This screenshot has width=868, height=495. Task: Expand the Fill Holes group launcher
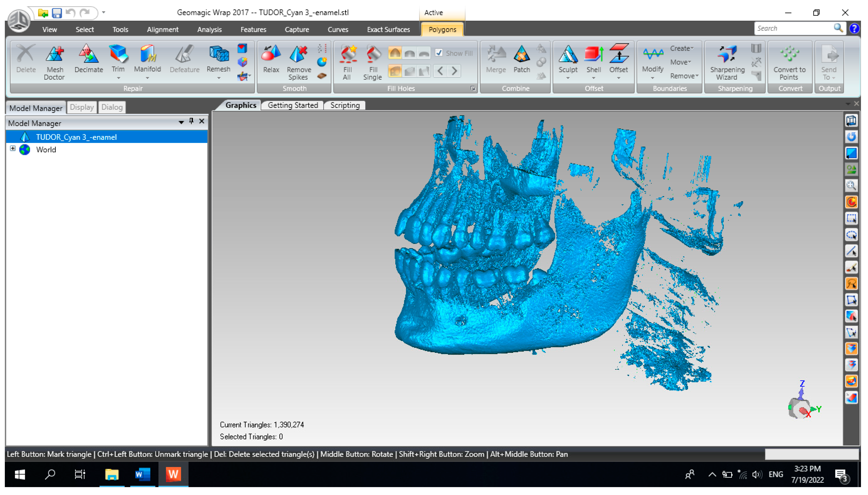473,88
